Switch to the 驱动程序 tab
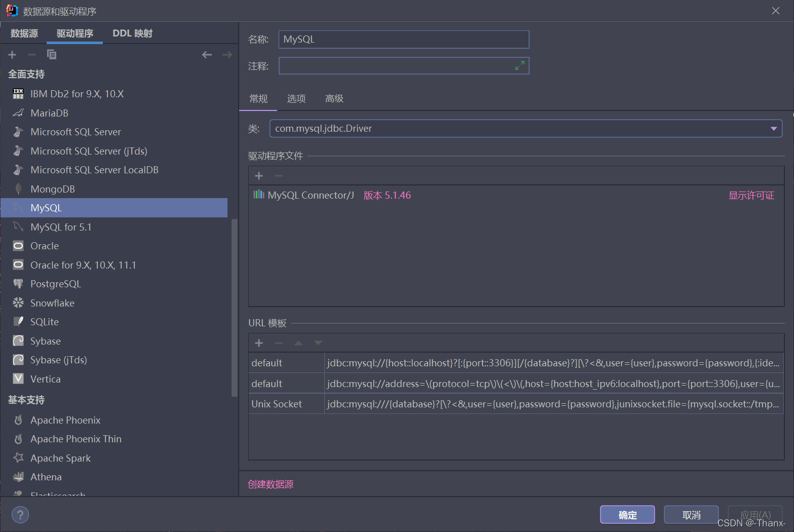The image size is (794, 532). click(x=75, y=33)
